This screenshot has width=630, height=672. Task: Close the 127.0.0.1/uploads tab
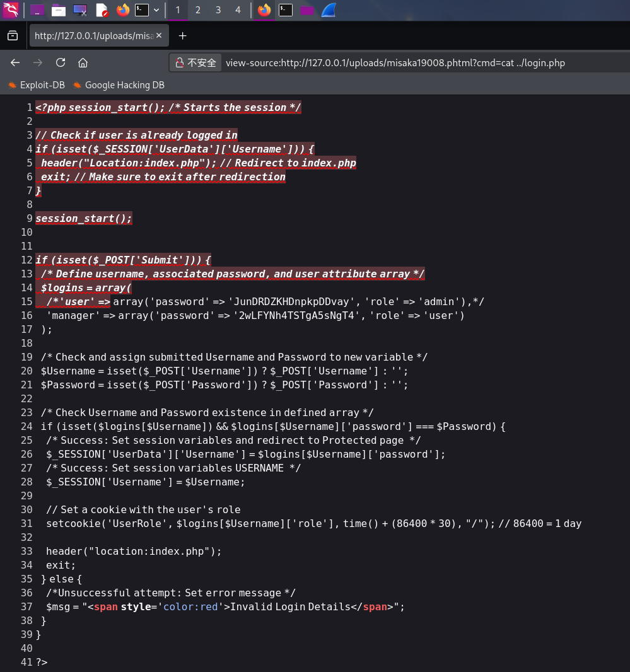click(159, 35)
